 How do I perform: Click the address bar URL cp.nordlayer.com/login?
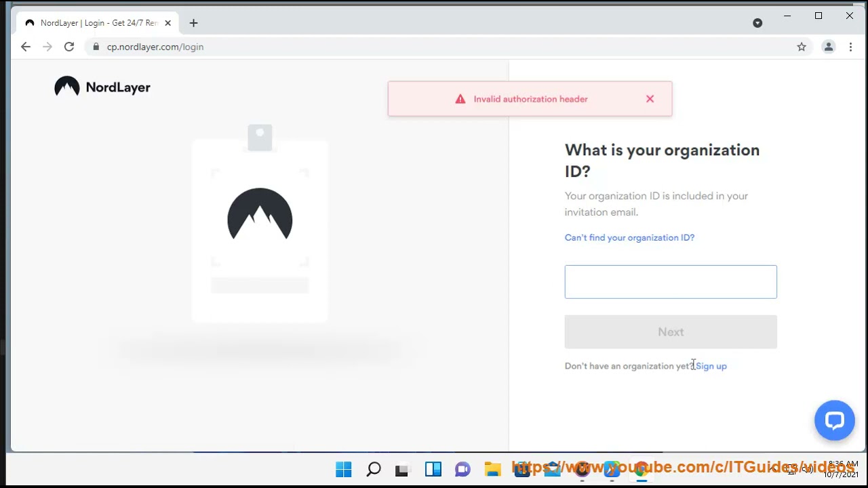click(155, 47)
